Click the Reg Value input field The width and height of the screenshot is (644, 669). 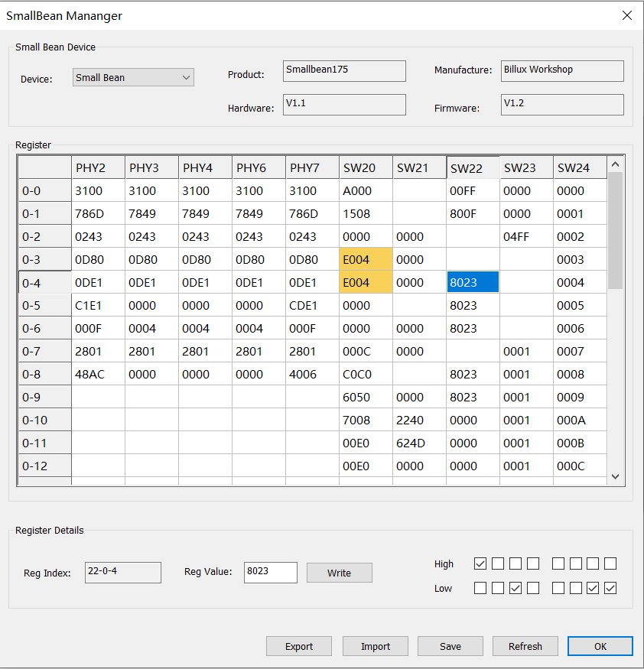(x=271, y=572)
